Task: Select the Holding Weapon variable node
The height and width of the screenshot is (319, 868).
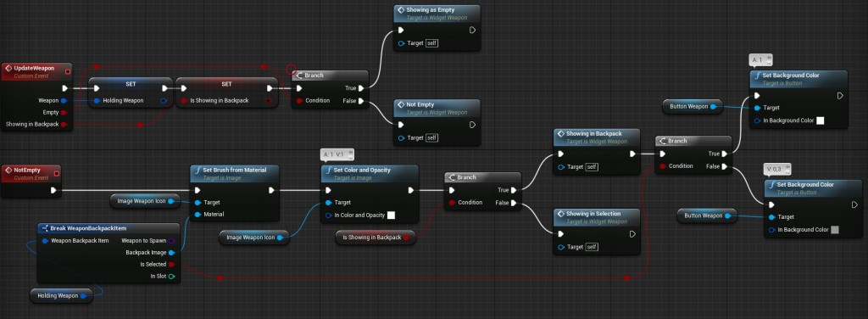Action: pyautogui.click(x=61, y=296)
